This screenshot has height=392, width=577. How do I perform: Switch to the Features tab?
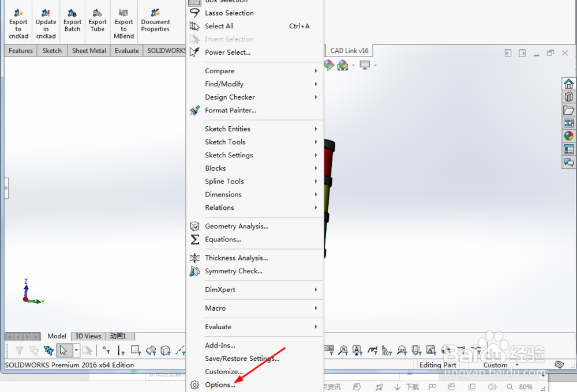(21, 51)
